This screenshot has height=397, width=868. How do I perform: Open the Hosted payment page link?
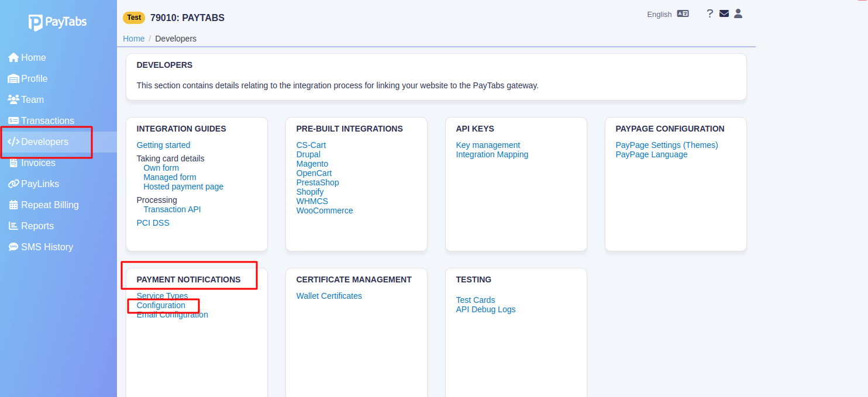point(184,187)
